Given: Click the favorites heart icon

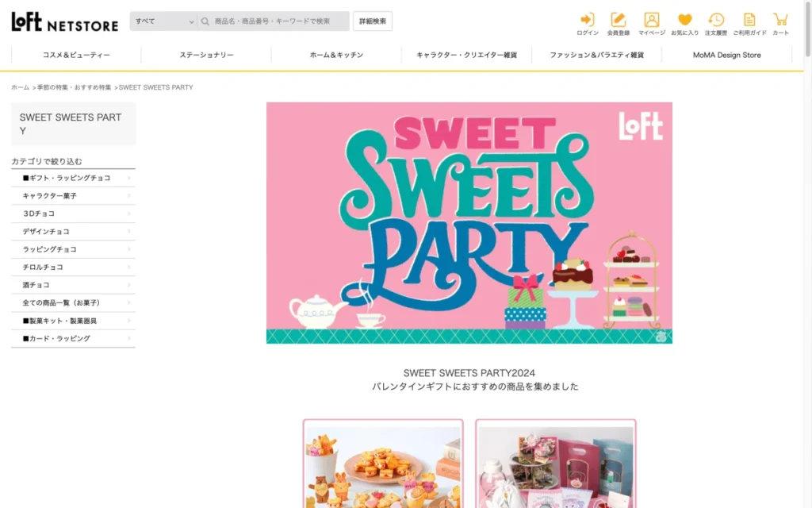Looking at the screenshot, I should [x=684, y=21].
